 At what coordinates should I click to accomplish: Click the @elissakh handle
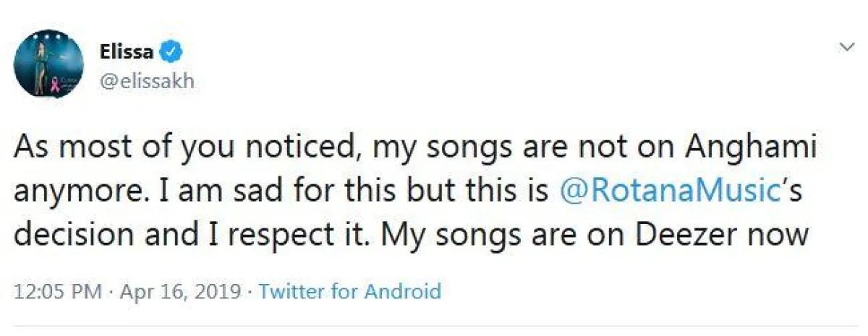[x=146, y=82]
